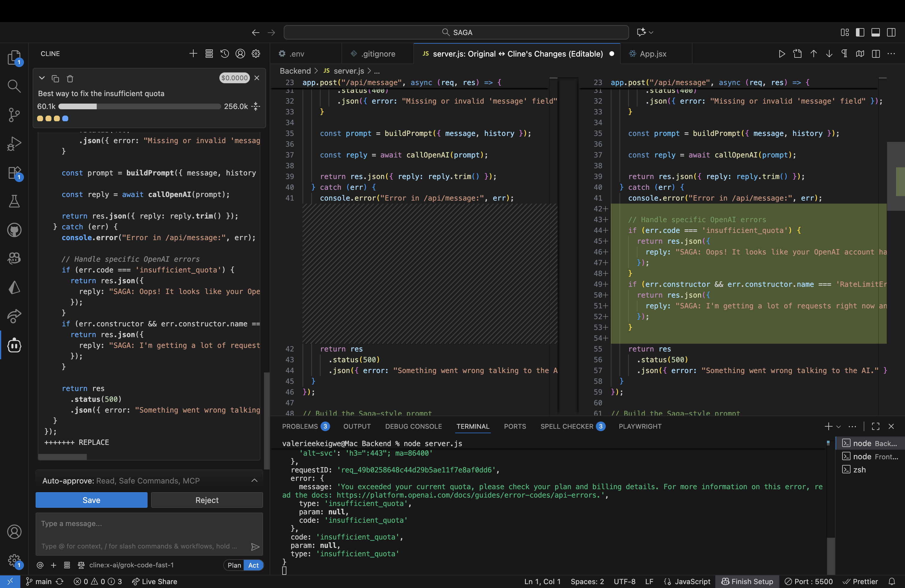Viewport: 905px width, 588px height.
Task: Open Cline history clock icon
Action: pyautogui.click(x=224, y=54)
